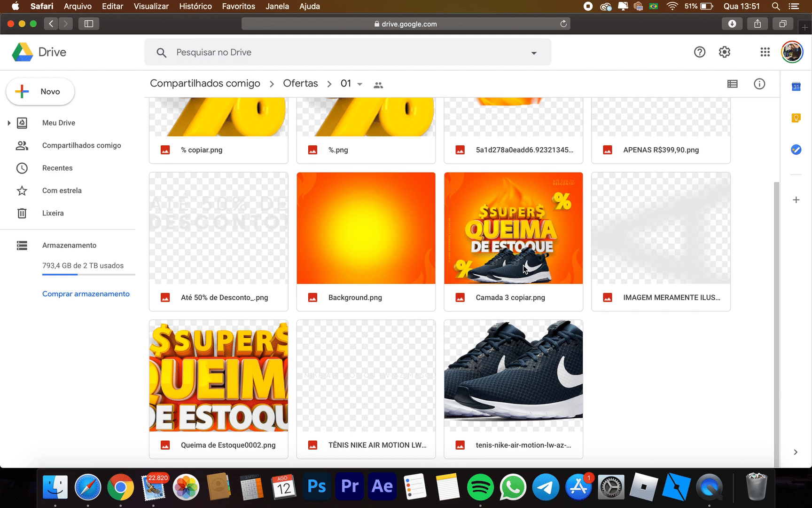Click the help question mark icon

(x=699, y=52)
